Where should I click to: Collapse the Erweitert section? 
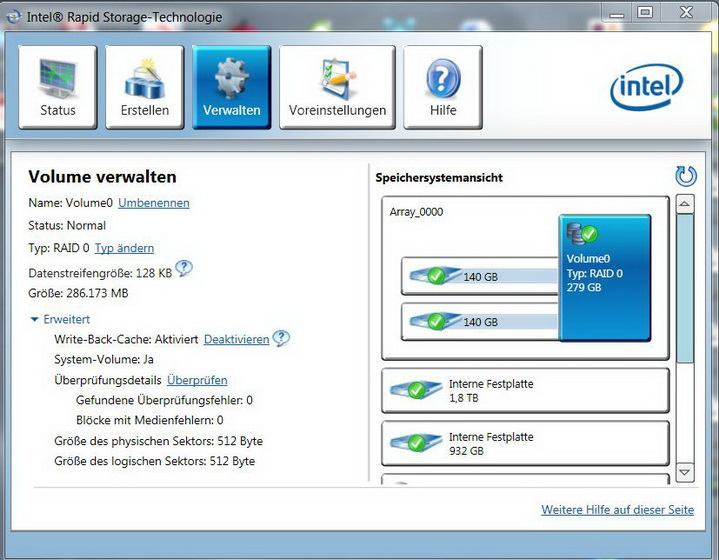click(x=60, y=319)
